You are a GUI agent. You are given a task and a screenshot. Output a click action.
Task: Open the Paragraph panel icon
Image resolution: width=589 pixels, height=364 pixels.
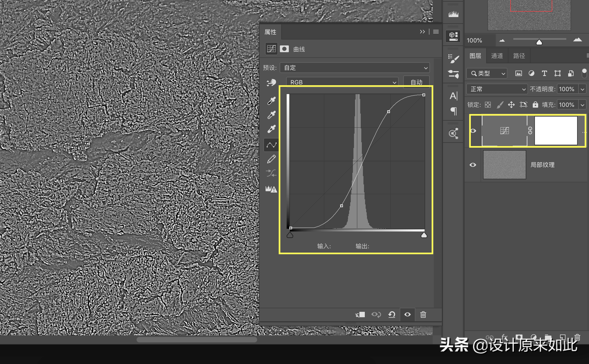pos(454,111)
